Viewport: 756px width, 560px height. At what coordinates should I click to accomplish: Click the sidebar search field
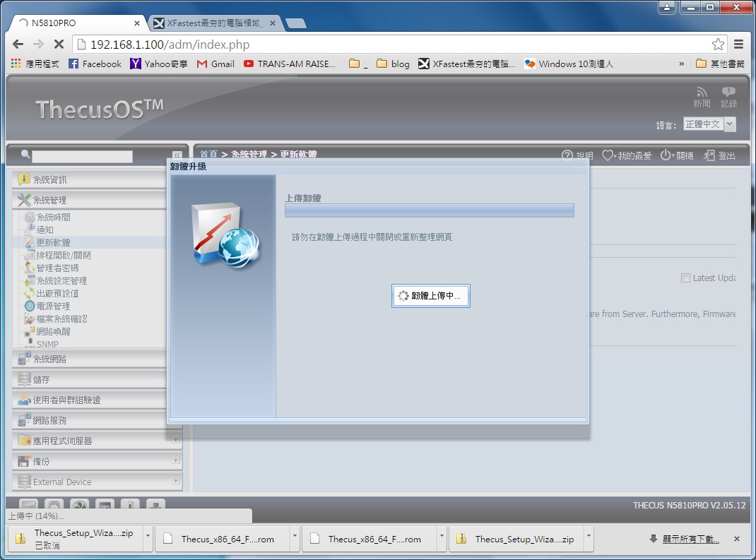(x=82, y=156)
